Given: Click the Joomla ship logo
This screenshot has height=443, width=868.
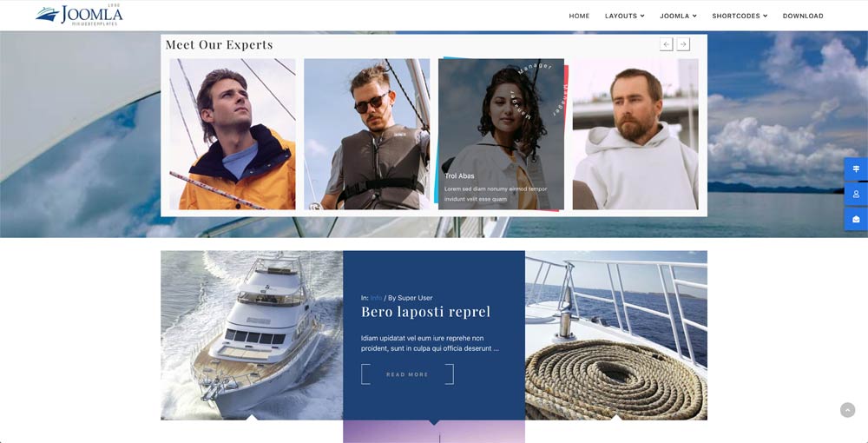Looking at the screenshot, I should click(79, 15).
